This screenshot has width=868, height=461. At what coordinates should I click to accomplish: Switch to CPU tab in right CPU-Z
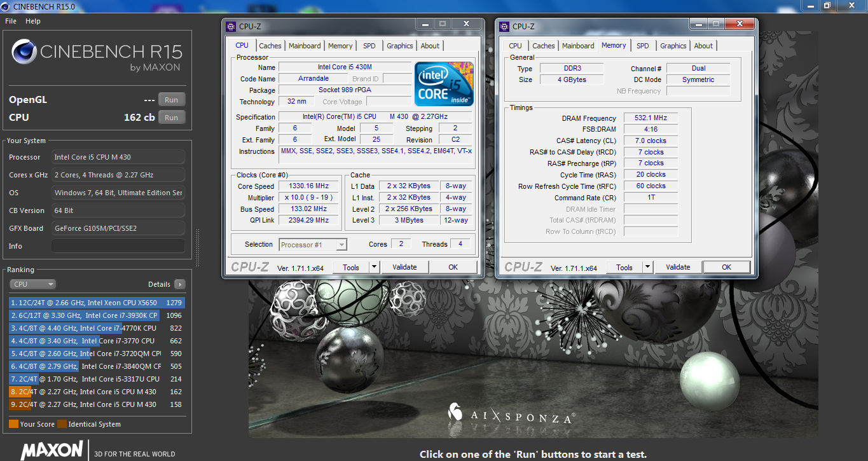[x=516, y=46]
